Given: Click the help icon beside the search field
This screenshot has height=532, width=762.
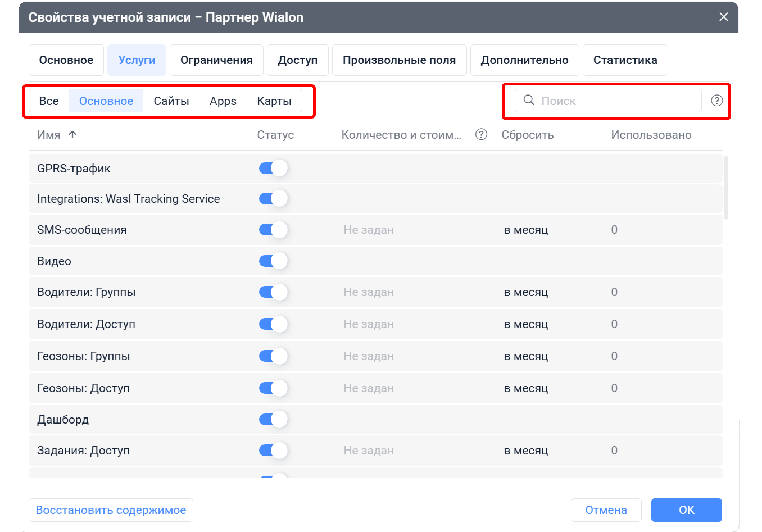Looking at the screenshot, I should (717, 101).
